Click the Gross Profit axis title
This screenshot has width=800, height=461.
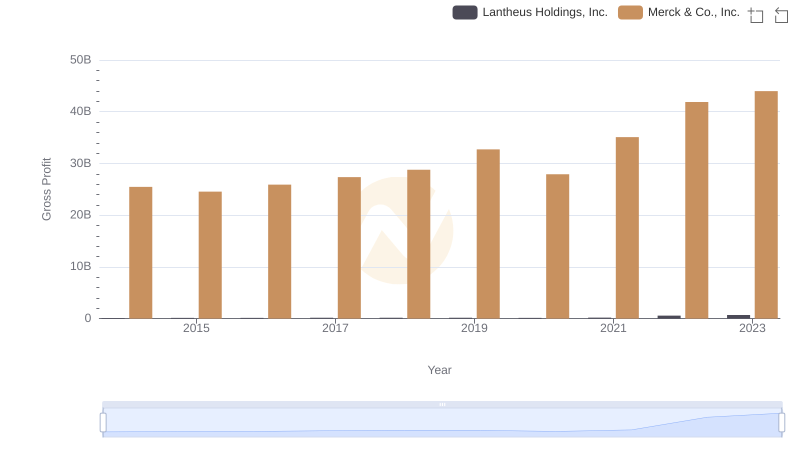pos(46,189)
